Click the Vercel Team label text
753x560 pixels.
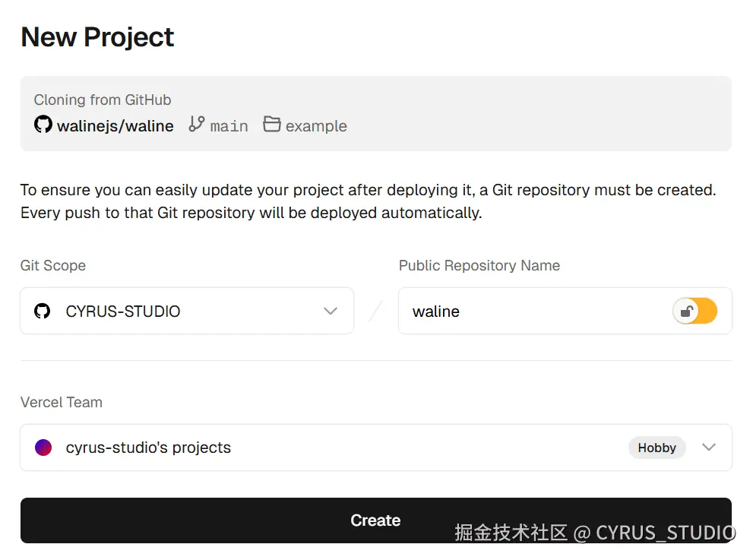pyautogui.click(x=62, y=403)
